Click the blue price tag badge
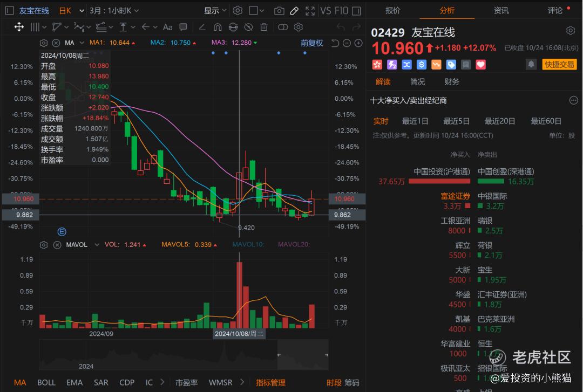Image resolution: width=583 pixels, height=392 pixels. (451, 65)
